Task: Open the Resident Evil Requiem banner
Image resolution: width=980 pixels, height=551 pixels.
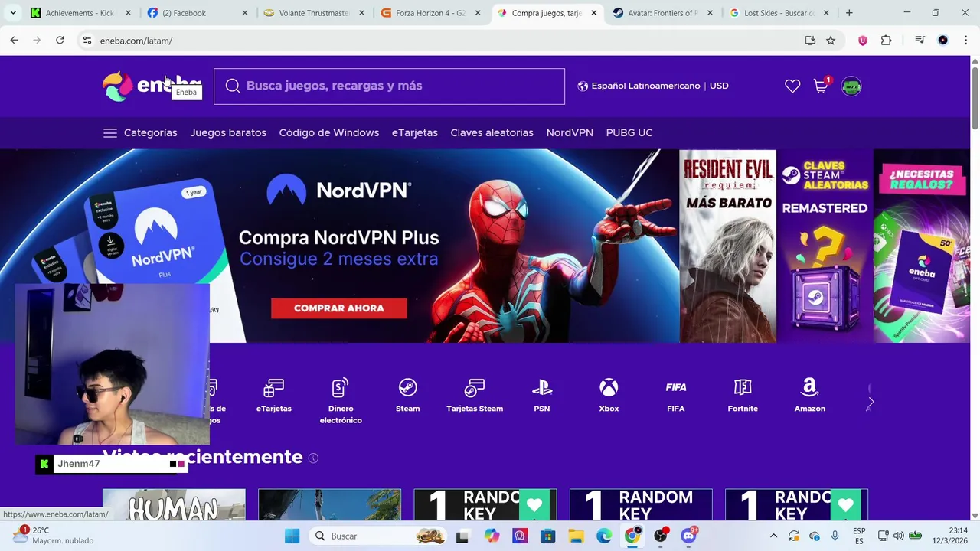Action: (x=727, y=246)
